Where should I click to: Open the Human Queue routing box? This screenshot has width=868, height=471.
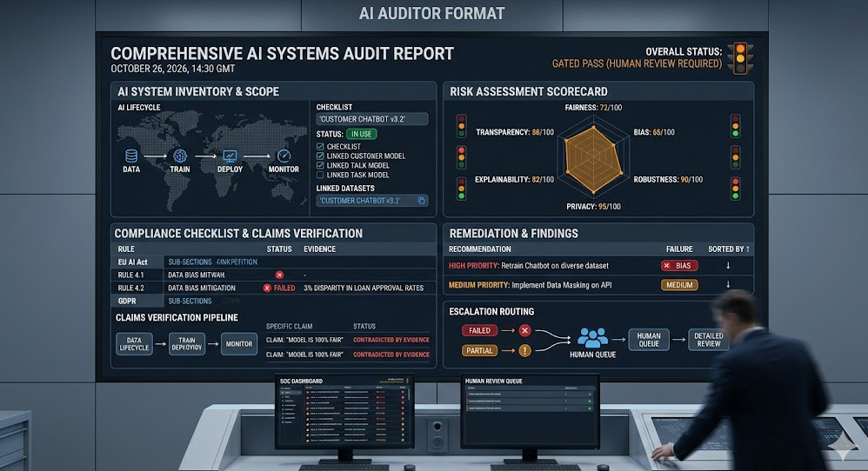tap(649, 340)
